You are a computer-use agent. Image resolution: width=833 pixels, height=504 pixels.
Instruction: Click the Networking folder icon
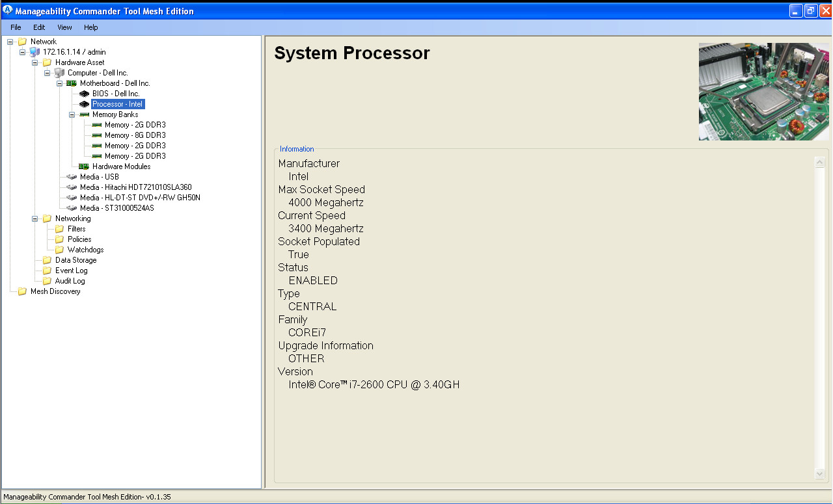(47, 219)
